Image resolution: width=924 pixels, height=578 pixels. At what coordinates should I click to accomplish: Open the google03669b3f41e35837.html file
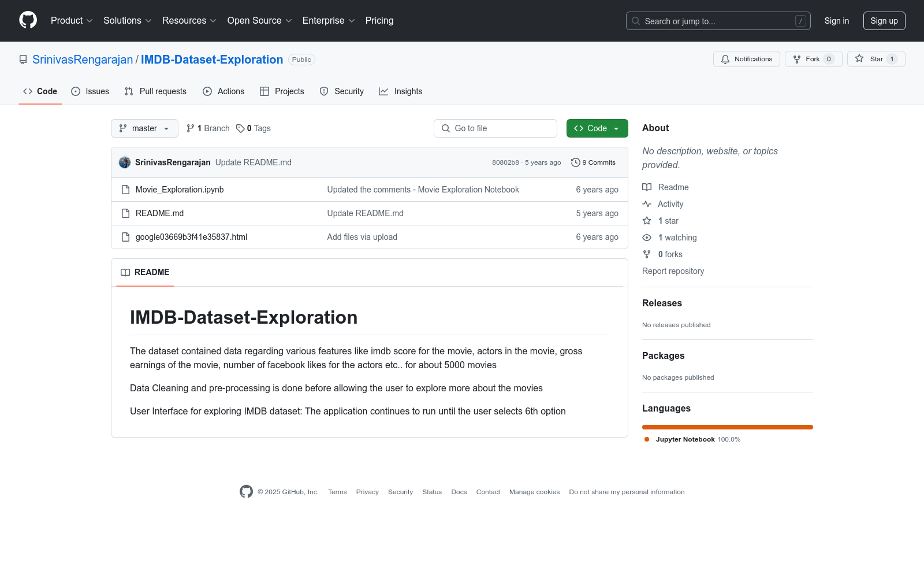(191, 237)
